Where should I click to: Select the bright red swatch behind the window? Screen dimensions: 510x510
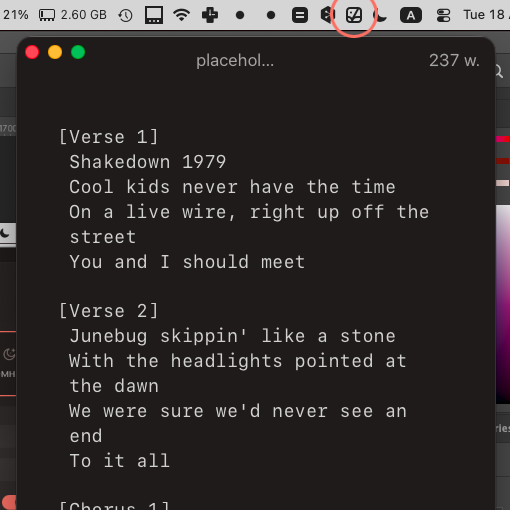pos(503,139)
